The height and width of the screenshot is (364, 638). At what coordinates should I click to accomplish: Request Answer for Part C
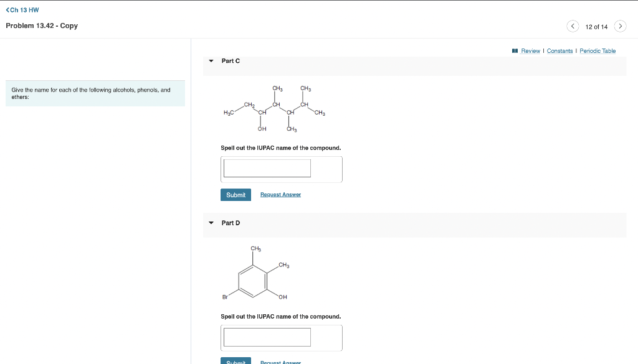click(280, 194)
